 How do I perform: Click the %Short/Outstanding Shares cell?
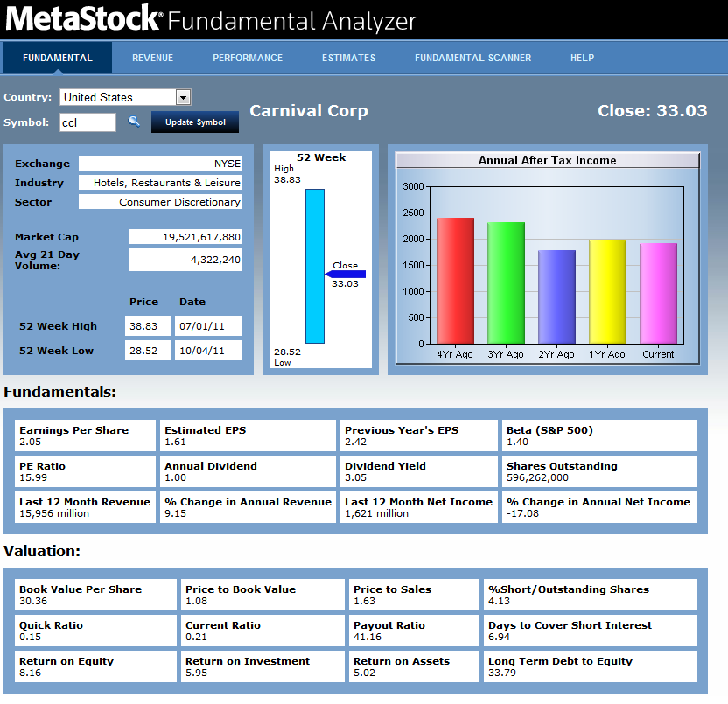pyautogui.click(x=590, y=595)
